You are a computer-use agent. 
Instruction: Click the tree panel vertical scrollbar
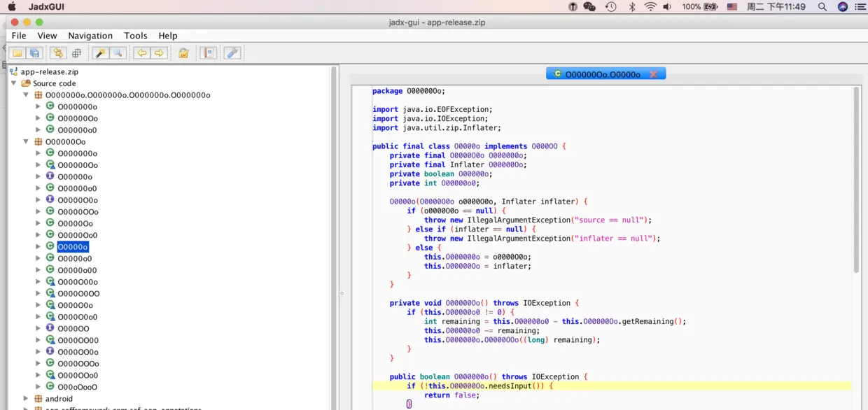tap(334, 238)
